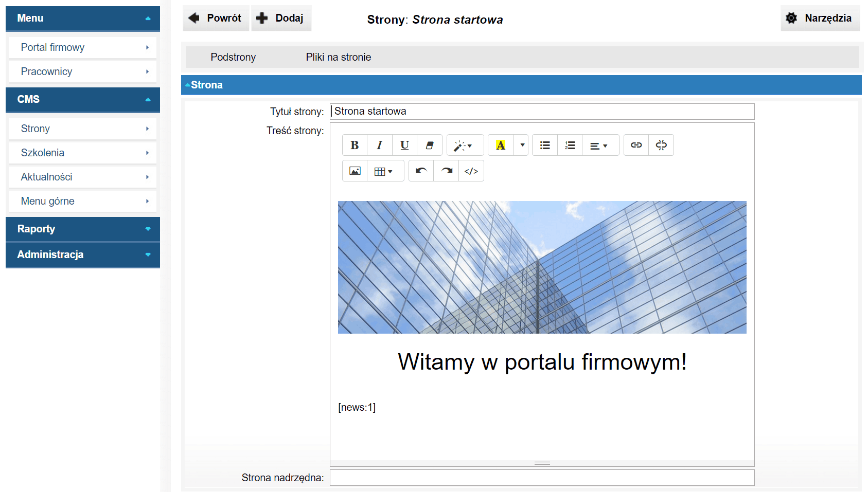Click the eraser clear formatting icon
Screen dimensions: 868x492
430,145
